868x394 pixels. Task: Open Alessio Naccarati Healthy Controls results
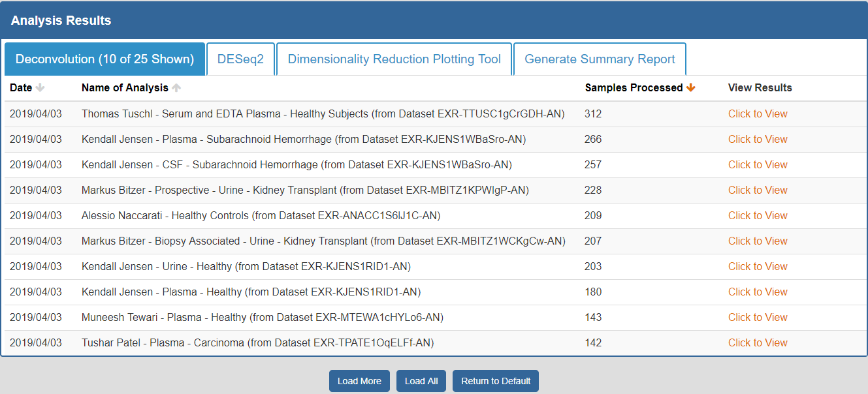coord(758,215)
